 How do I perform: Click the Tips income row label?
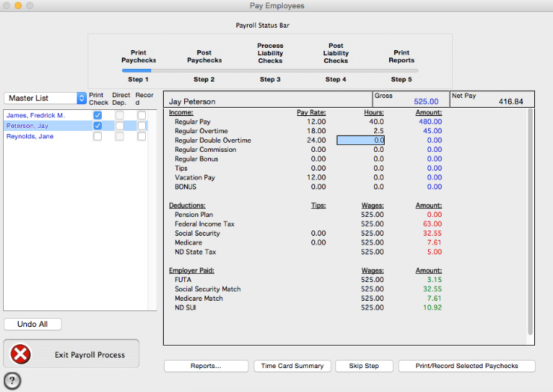point(181,168)
